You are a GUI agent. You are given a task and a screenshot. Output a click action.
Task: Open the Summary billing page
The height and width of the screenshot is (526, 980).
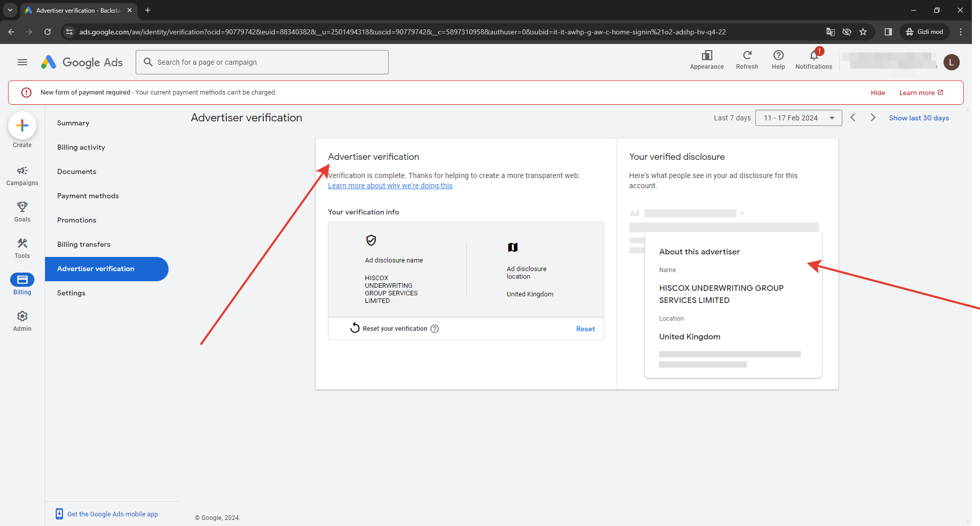coord(73,123)
